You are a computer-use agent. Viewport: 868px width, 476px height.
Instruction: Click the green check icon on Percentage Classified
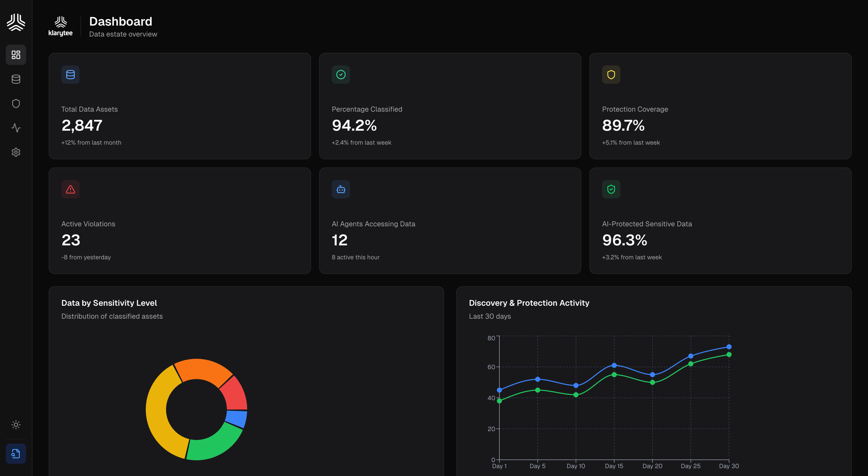pyautogui.click(x=341, y=75)
